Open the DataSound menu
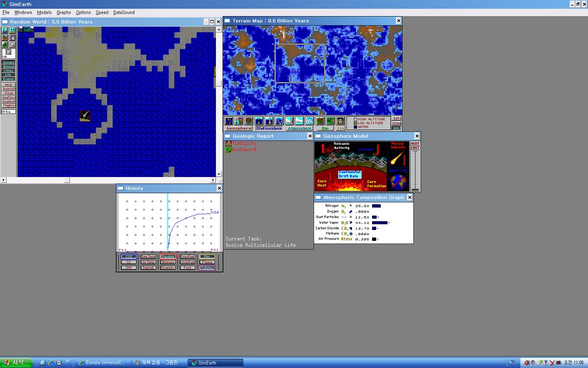 click(x=124, y=13)
